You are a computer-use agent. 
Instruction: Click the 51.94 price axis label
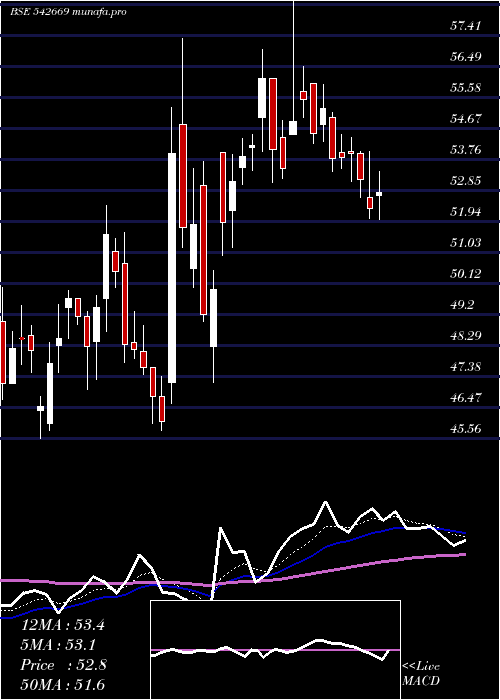[465, 212]
